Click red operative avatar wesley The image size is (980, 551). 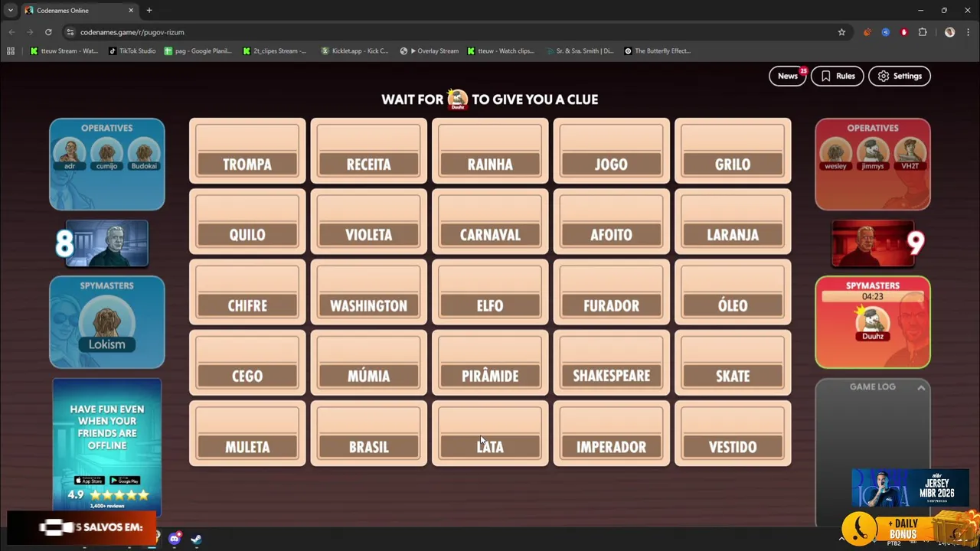pyautogui.click(x=835, y=154)
